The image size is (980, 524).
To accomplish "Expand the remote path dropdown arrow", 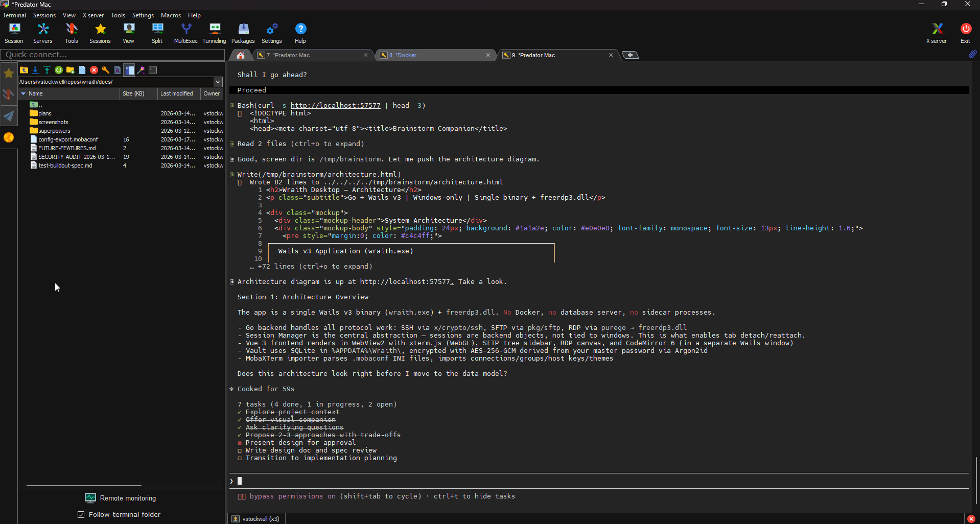I will 218,82.
